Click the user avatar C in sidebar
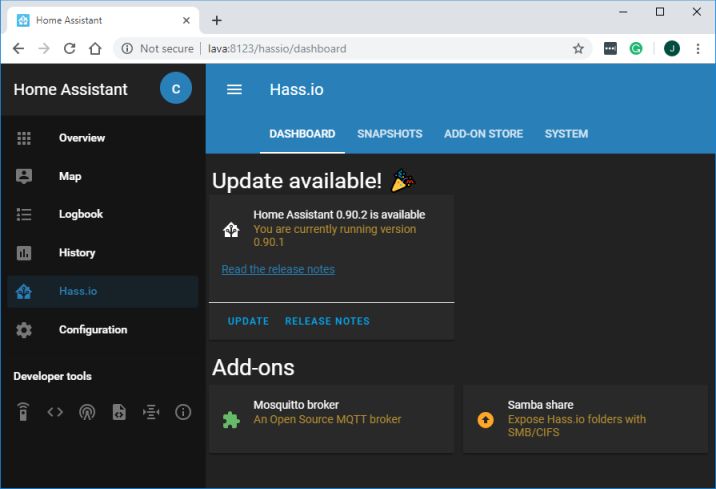The image size is (716, 489). click(176, 88)
